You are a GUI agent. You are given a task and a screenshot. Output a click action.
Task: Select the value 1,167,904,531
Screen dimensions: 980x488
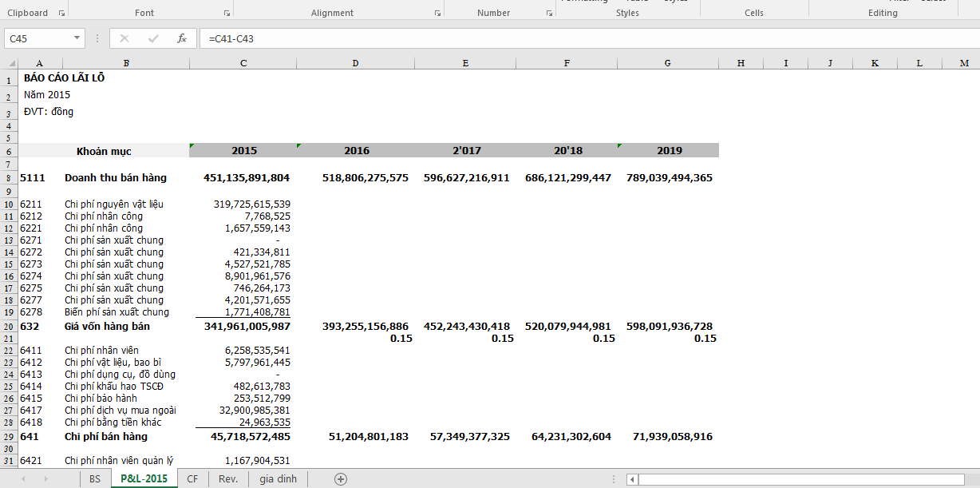click(258, 461)
